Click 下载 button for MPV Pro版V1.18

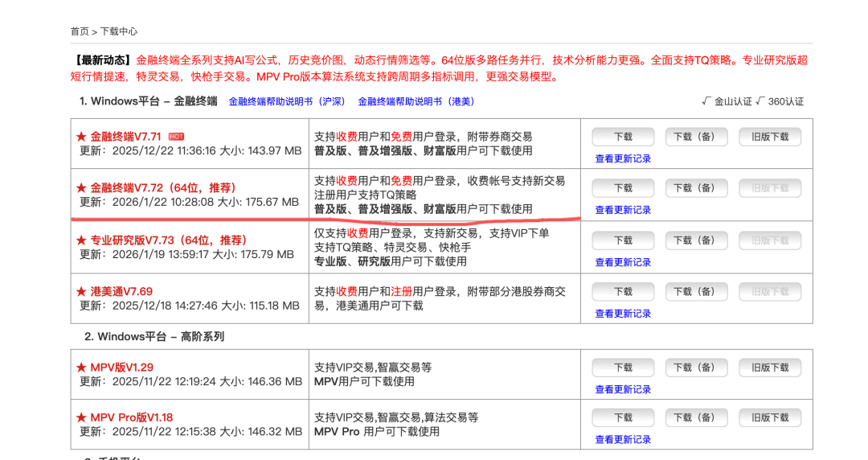[623, 418]
